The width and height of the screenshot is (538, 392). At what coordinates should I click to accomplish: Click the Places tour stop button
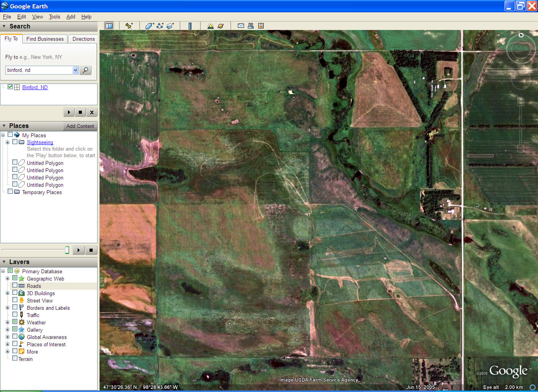(91, 250)
